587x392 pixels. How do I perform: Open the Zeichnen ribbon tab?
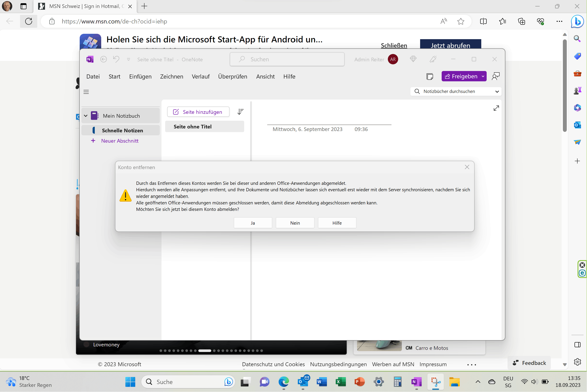(x=171, y=77)
